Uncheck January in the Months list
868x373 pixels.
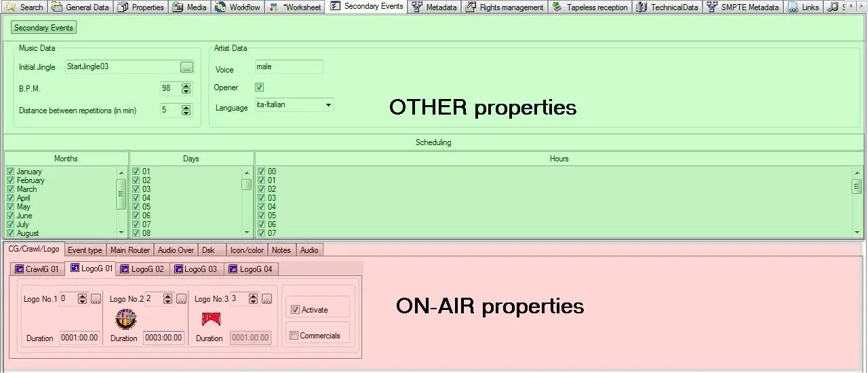[10, 172]
